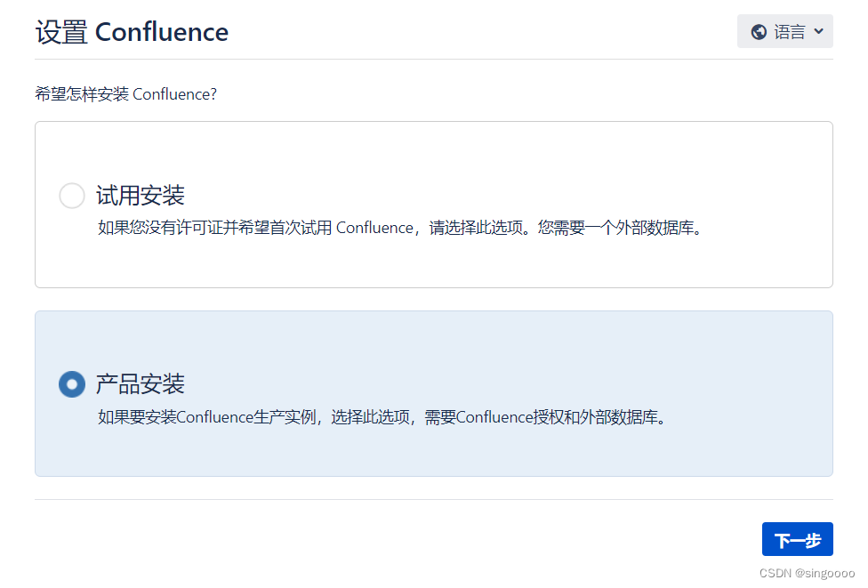868x588 pixels.
Task: Click the 设置 Confluence page title
Action: (x=132, y=32)
